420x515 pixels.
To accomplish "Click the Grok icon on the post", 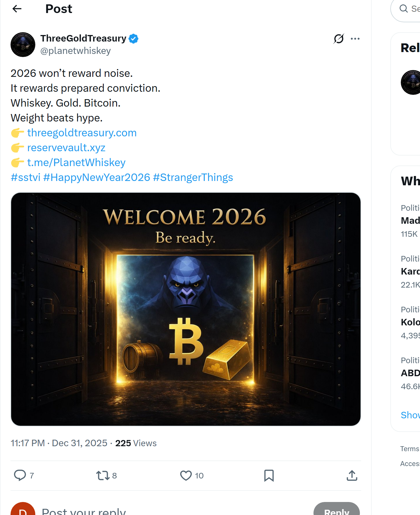I will click(x=339, y=38).
